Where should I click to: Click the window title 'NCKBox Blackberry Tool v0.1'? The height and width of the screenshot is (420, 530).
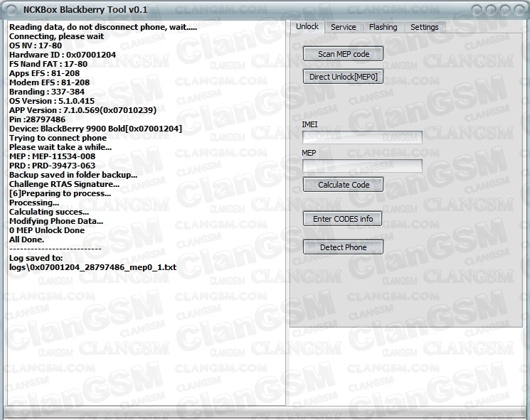(85, 9)
